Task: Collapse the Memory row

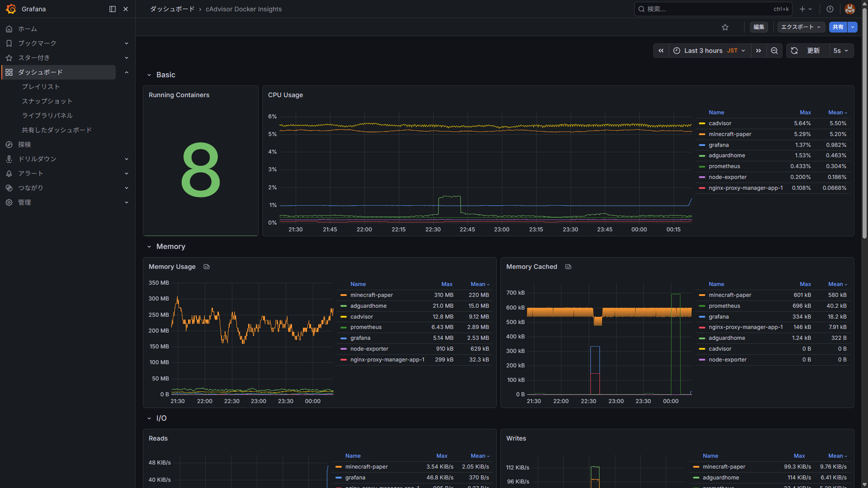Action: [149, 247]
